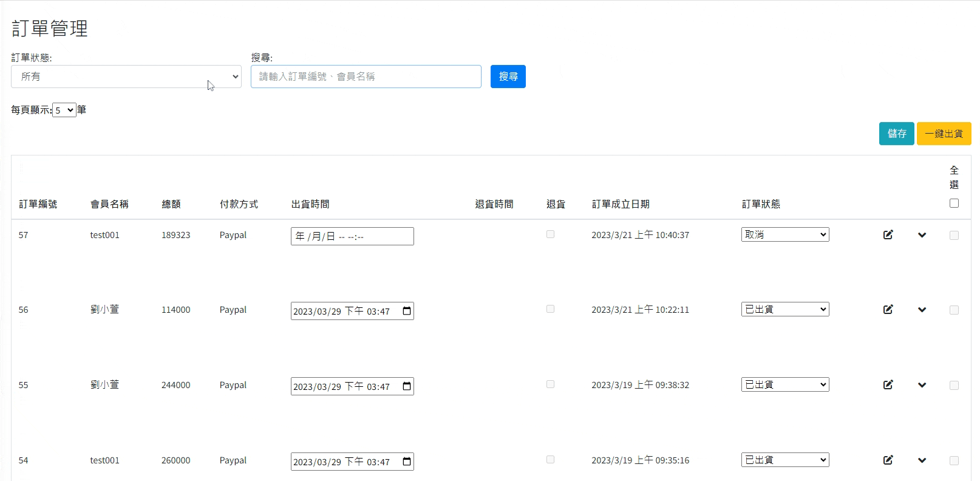Click member name 劉小萱 in order 56
The image size is (980, 481).
click(x=104, y=309)
